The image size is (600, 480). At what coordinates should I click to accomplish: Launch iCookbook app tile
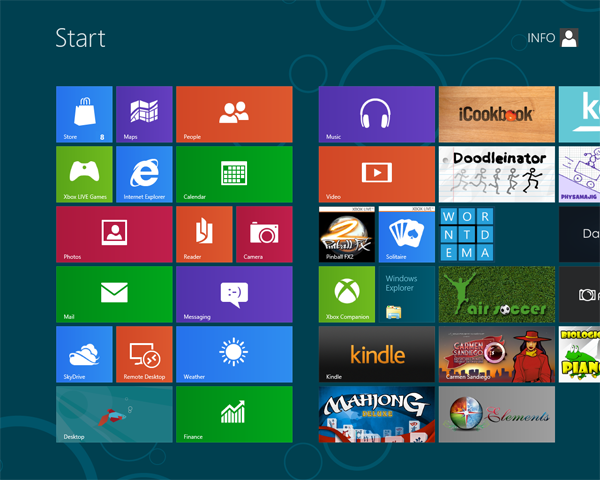(x=497, y=114)
